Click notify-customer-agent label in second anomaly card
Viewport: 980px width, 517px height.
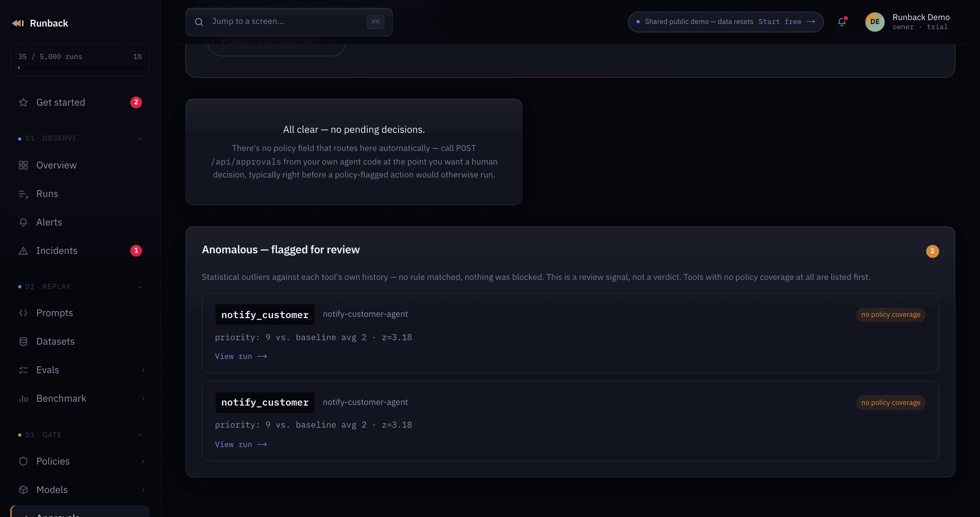tap(365, 402)
